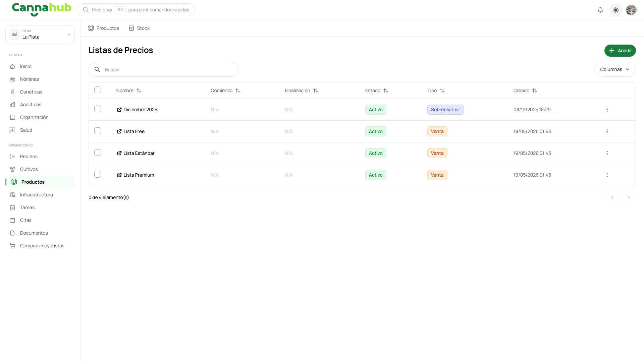Image resolution: width=644 pixels, height=362 pixels.
Task: Click the Citas calendar icon
Action: pyautogui.click(x=12, y=220)
